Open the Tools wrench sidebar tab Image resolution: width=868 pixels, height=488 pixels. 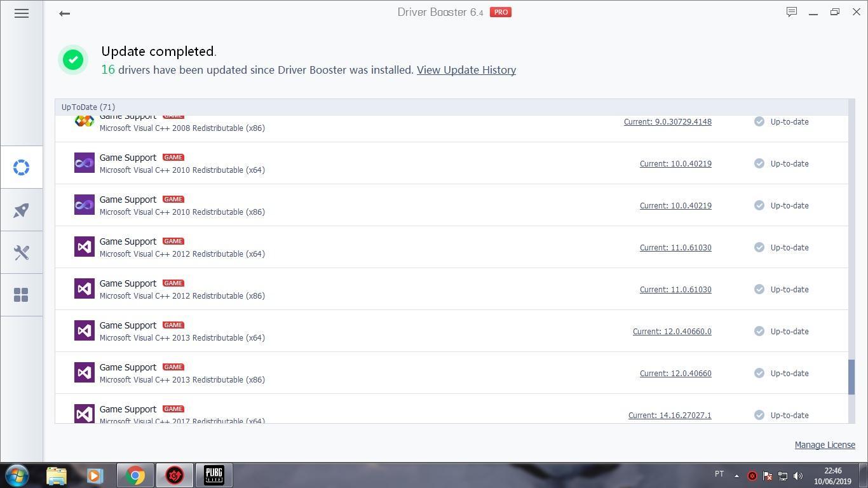(22, 252)
